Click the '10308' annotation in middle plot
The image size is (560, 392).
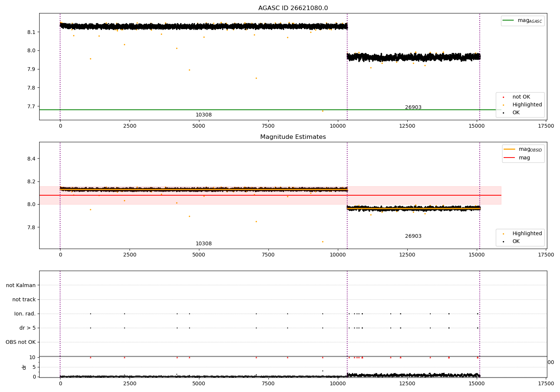pyautogui.click(x=203, y=244)
